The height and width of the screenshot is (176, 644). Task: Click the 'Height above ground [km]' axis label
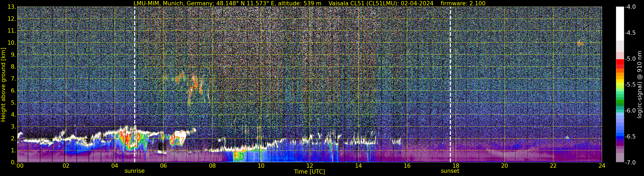pos(3,85)
